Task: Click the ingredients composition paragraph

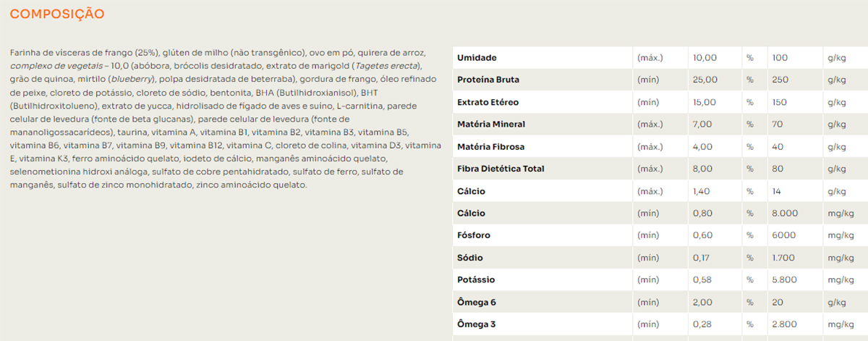Action: (x=226, y=119)
